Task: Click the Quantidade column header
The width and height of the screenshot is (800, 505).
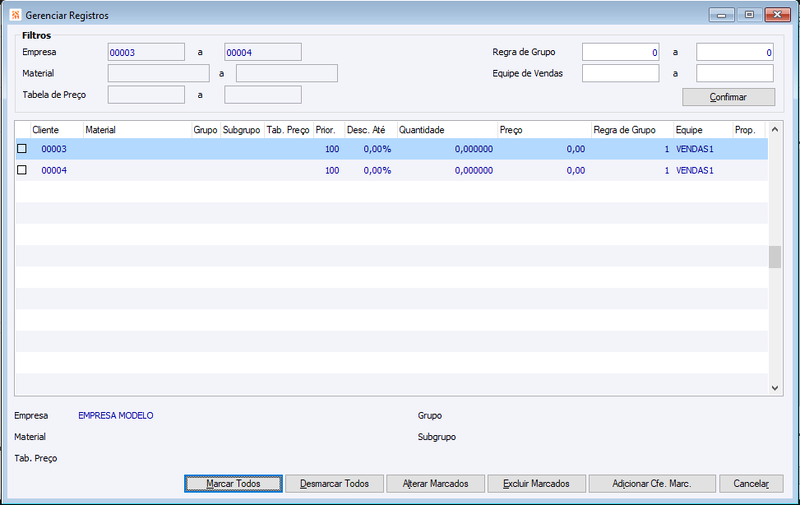Action: pos(447,130)
